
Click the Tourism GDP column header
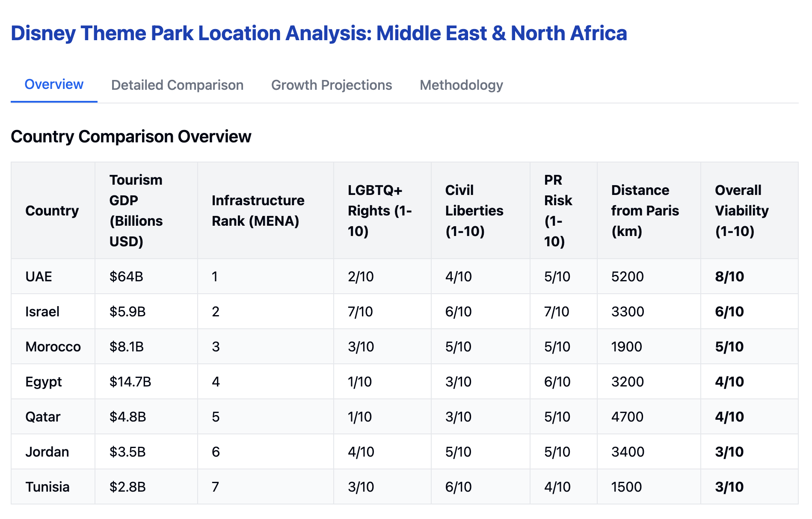tap(136, 211)
